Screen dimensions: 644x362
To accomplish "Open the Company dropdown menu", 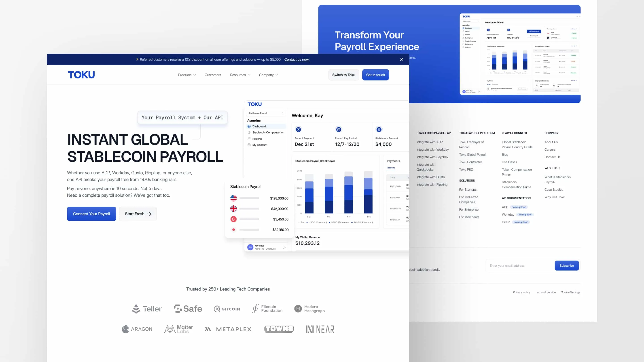I will (x=269, y=75).
